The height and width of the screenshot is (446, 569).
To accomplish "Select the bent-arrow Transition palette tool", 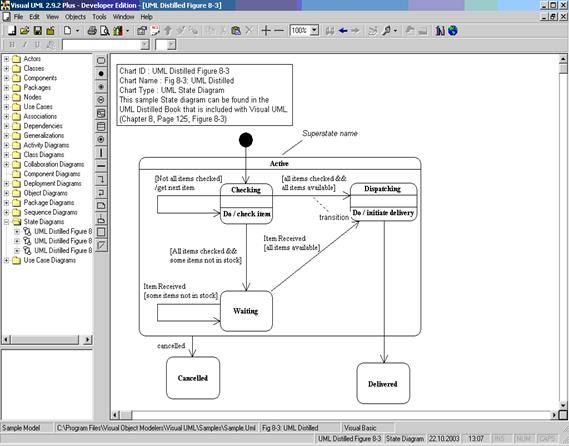I will point(101,179).
